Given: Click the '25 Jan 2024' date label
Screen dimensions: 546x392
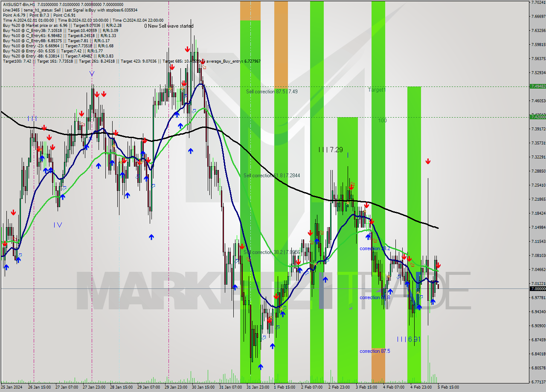Looking at the screenshot, I should (x=12, y=387).
